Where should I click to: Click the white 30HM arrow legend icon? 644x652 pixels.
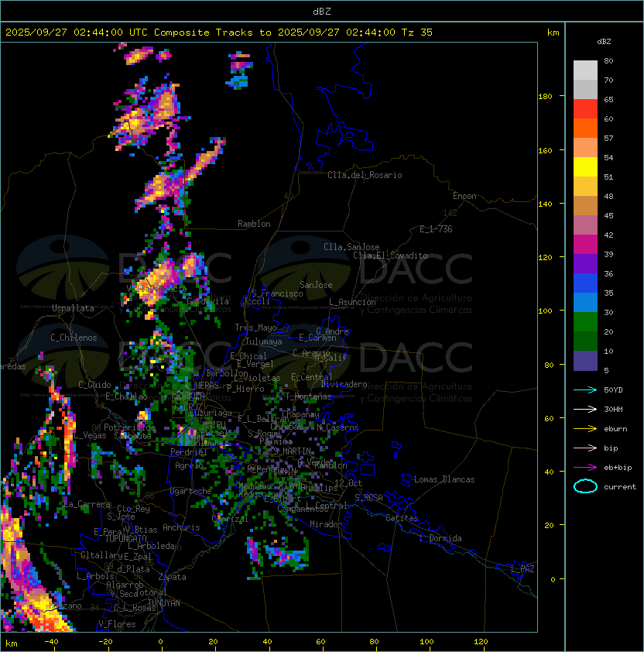pyautogui.click(x=585, y=409)
